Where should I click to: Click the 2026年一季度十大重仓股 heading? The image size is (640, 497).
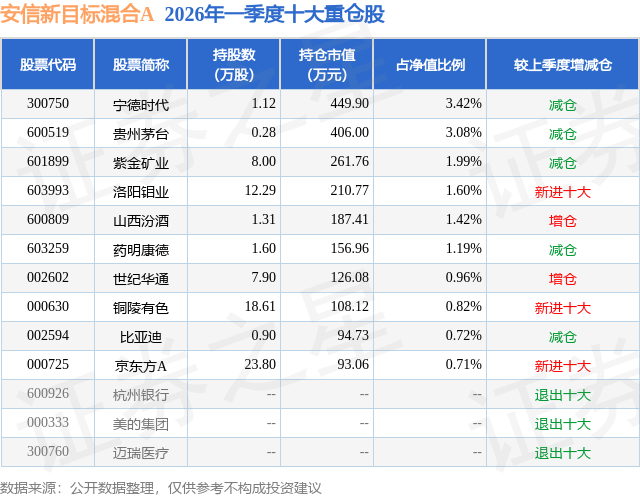coord(274,15)
